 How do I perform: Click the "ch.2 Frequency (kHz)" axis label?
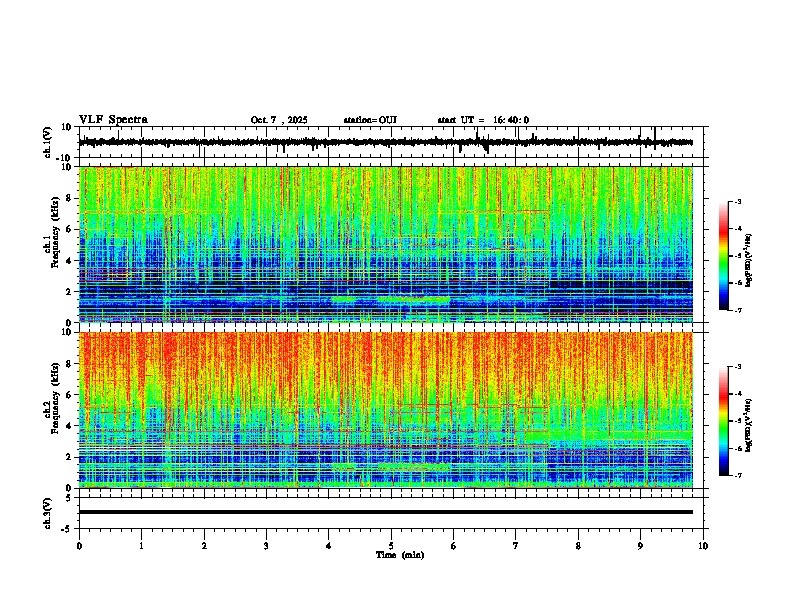click(x=52, y=397)
